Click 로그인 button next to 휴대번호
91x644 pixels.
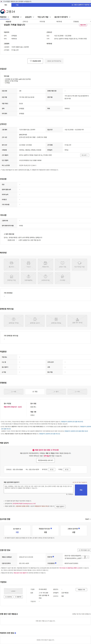pyautogui.click(x=52, y=469)
